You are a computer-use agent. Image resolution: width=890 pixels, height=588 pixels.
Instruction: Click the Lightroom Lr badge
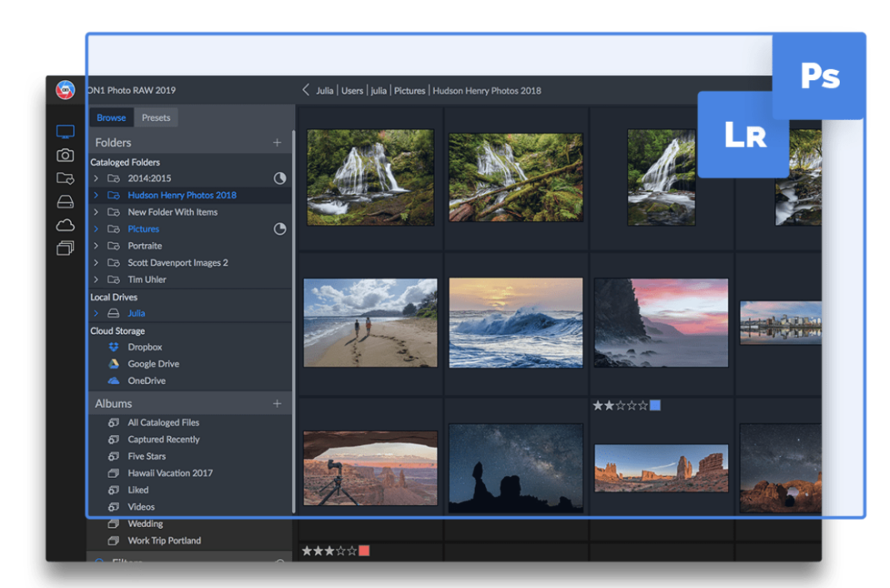744,135
